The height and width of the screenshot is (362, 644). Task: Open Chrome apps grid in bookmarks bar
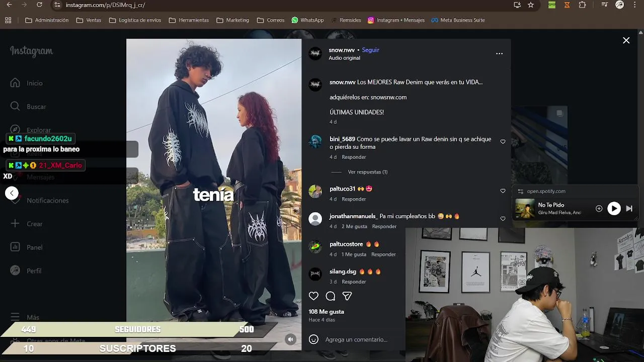coord(8,20)
